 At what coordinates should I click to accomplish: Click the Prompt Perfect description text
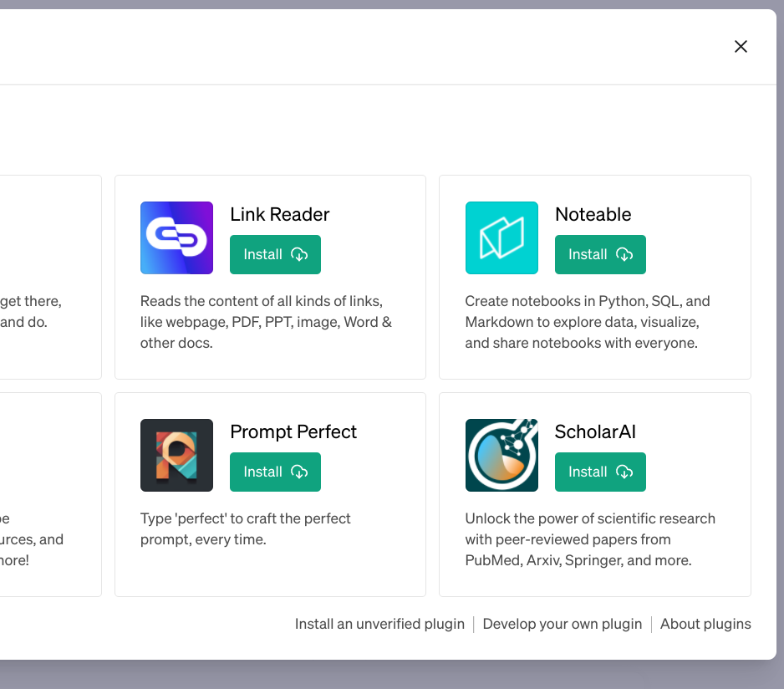[x=246, y=529]
